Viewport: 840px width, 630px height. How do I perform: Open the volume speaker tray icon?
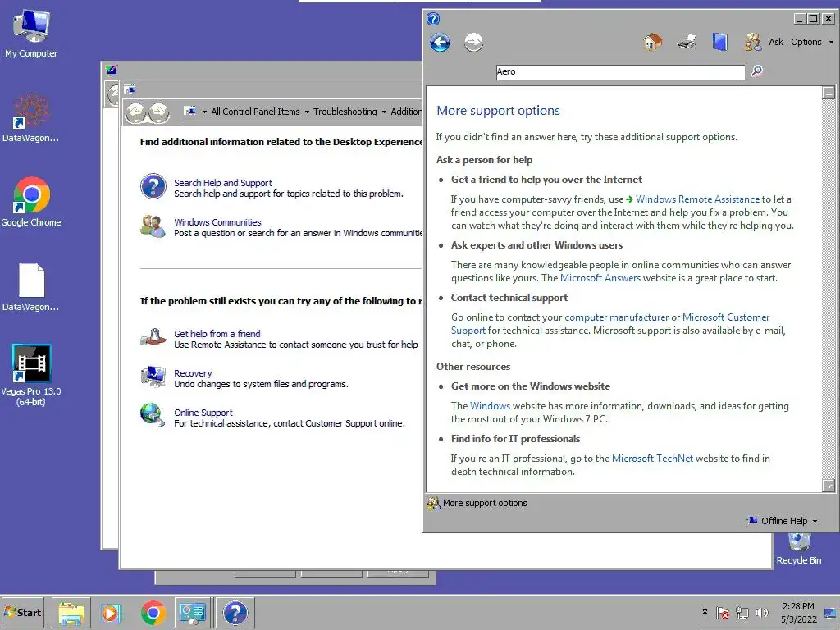click(x=761, y=613)
